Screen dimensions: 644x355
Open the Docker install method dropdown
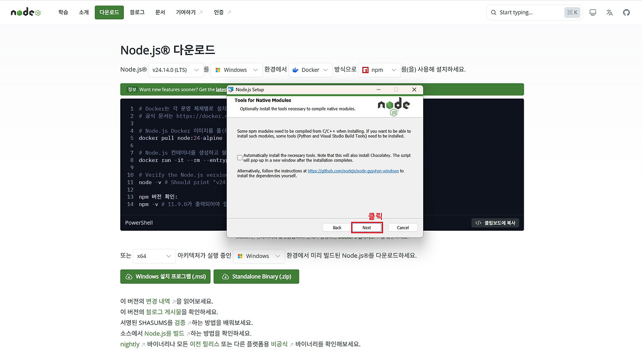point(310,70)
